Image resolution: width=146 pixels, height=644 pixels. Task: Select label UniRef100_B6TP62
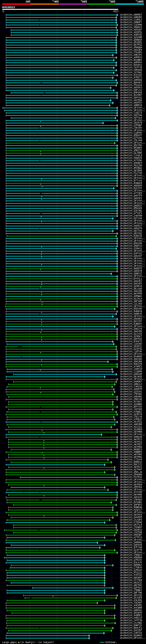[x=131, y=45]
